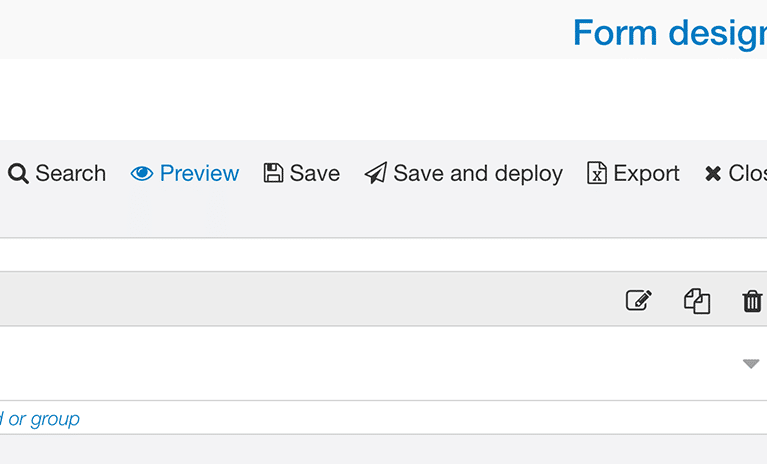
Task: Duplicate the group using copy icon
Action: click(697, 301)
